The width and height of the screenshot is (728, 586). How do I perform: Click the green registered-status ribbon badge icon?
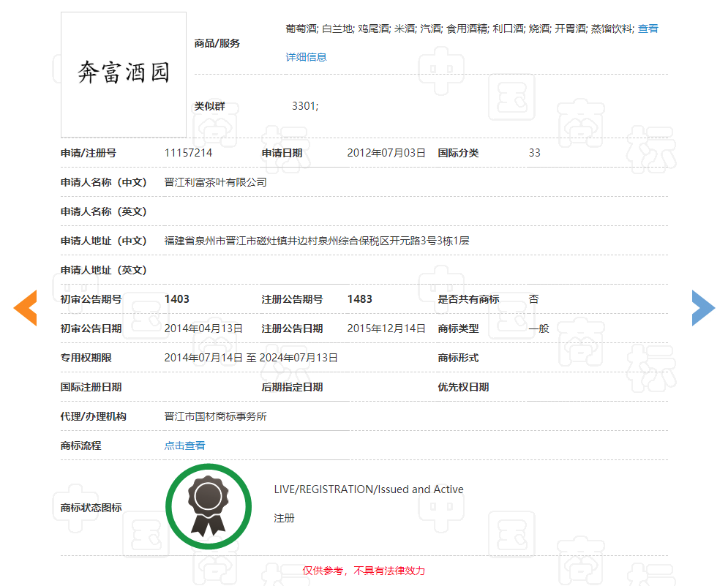[x=209, y=506]
